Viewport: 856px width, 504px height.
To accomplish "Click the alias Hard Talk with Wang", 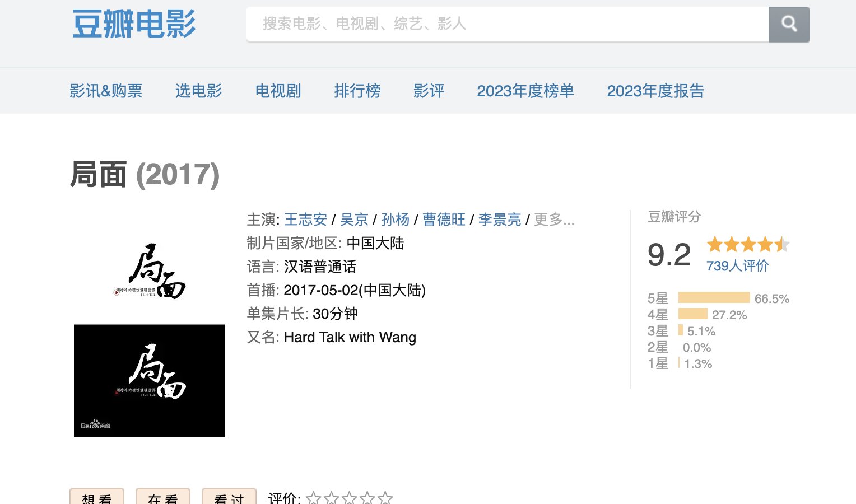I will [x=350, y=337].
